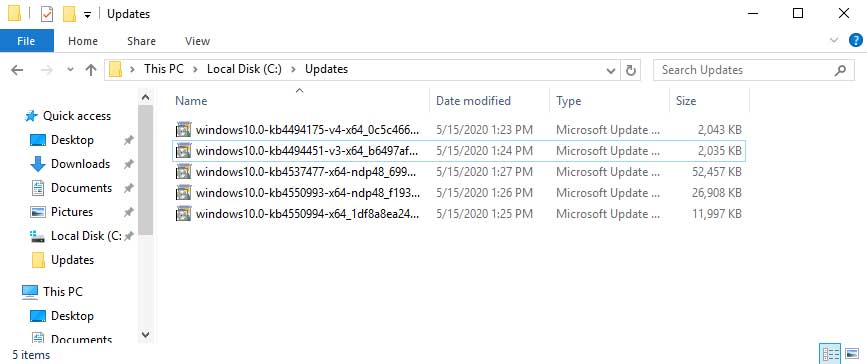Click the search magnifier icon

[840, 70]
